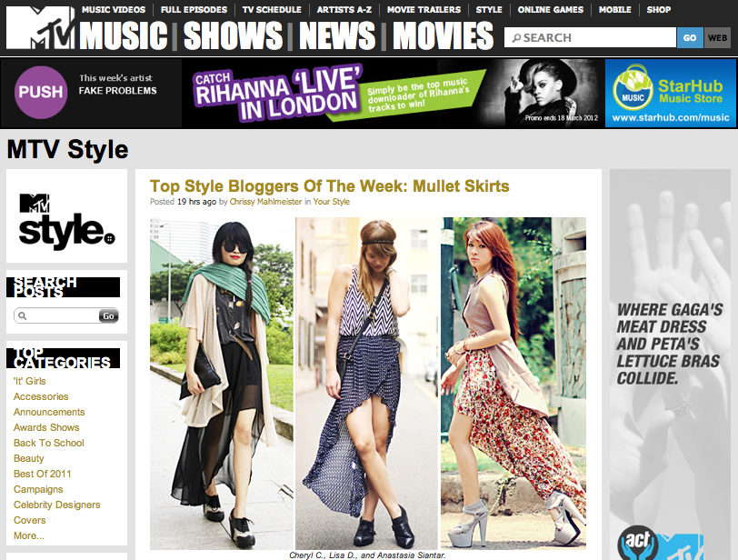The height and width of the screenshot is (560, 738).
Task: Click Cheryl C.'s photo with green scarf
Action: 222,384
